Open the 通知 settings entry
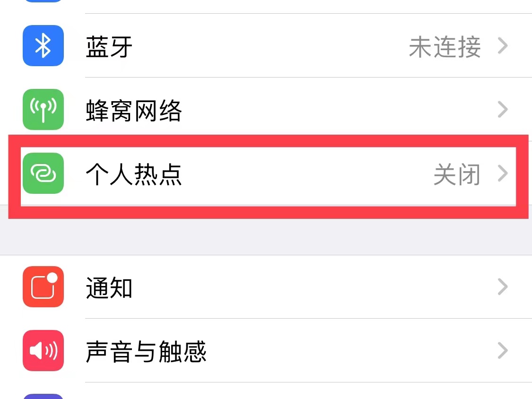532x399 pixels. tap(266, 286)
